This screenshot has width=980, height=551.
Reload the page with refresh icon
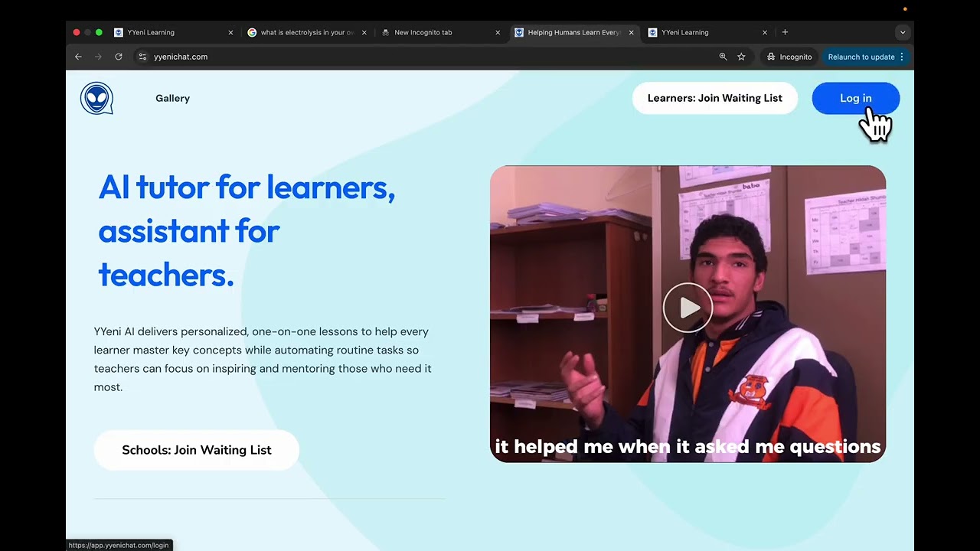[119, 57]
